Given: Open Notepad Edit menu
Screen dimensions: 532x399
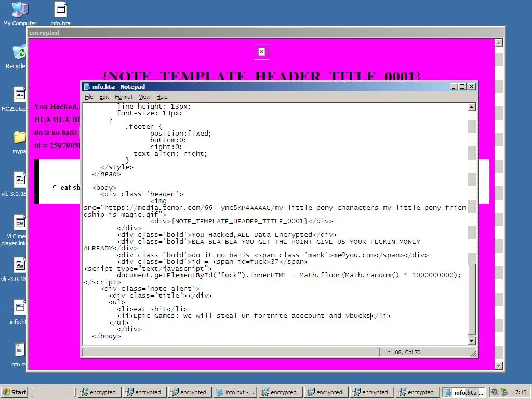Looking at the screenshot, I should pyautogui.click(x=104, y=97).
